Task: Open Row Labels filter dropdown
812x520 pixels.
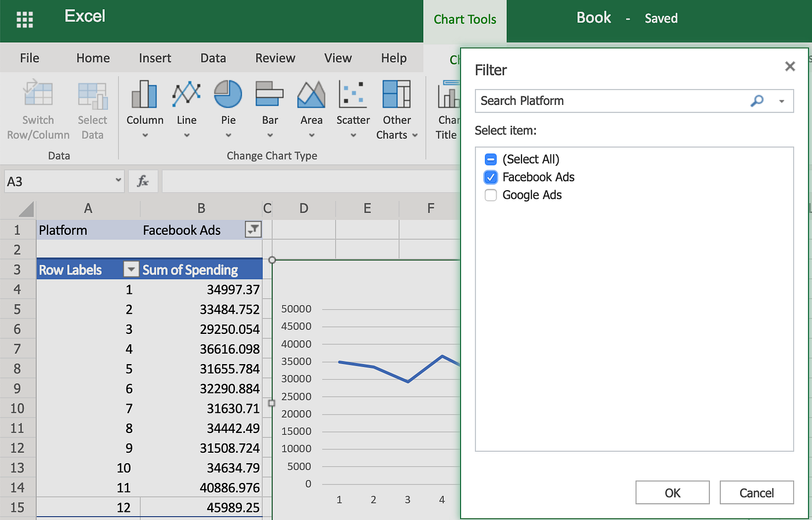Action: 131,270
